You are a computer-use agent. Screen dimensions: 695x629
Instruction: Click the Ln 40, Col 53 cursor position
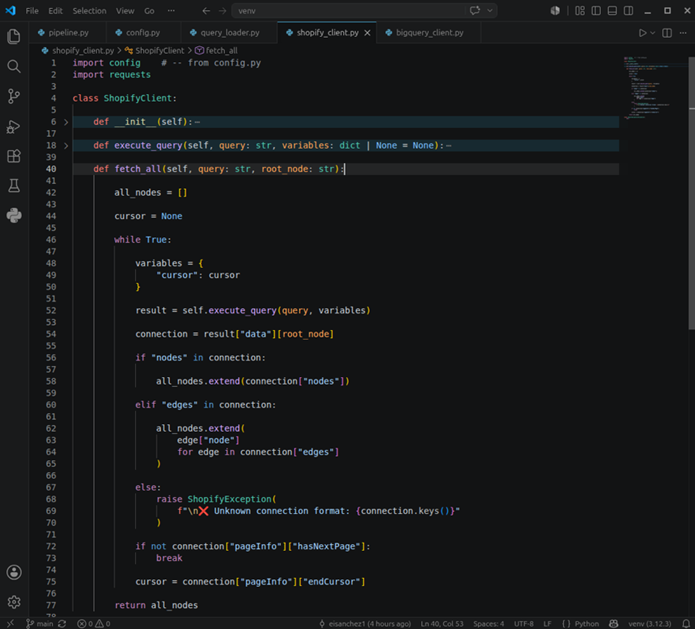point(441,624)
